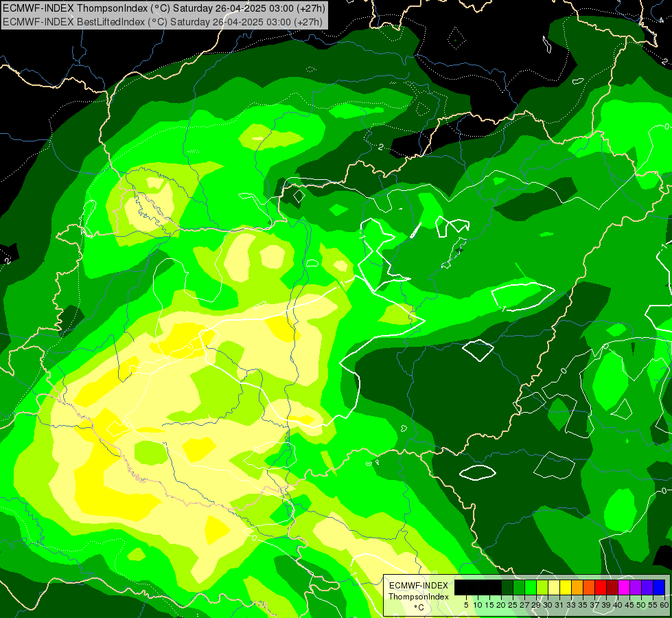
Task: Select the blue 55–60 legend swatch
Action: pyautogui.click(x=659, y=588)
